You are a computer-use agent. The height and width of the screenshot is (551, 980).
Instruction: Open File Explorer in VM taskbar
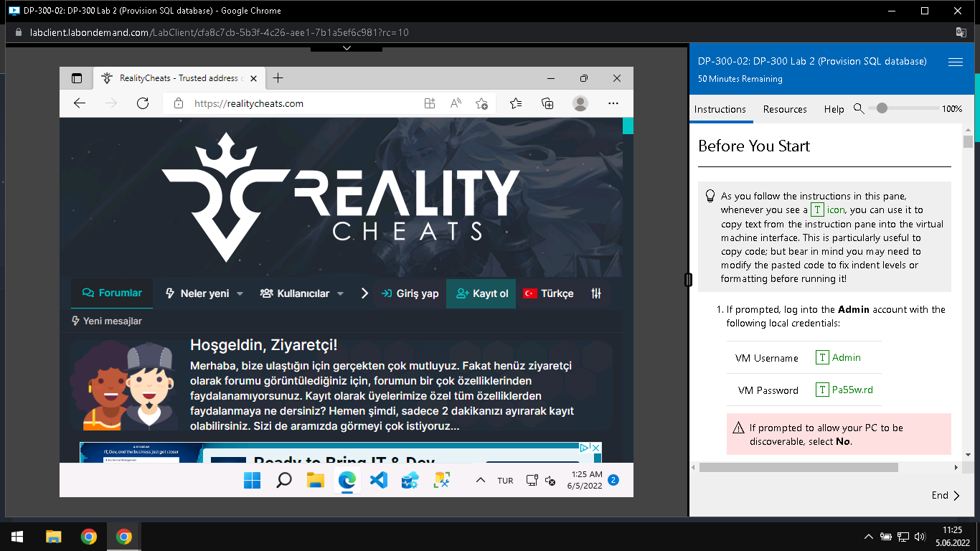[316, 481]
